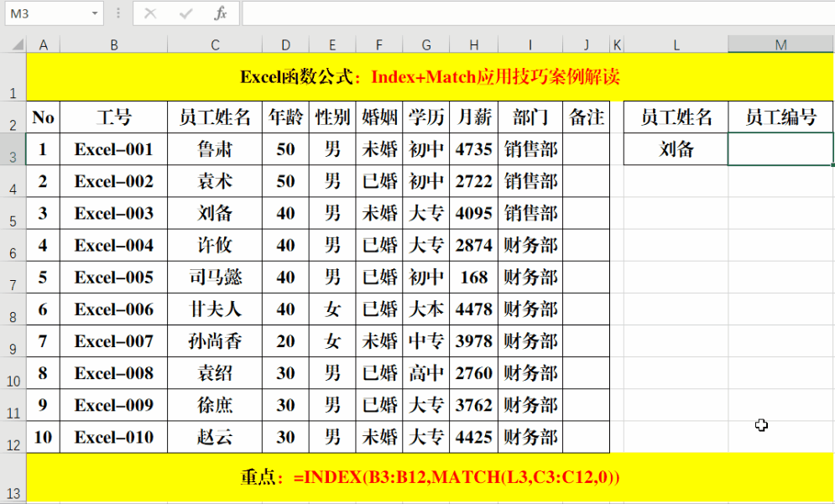Click header cell '年龄'
Screen dimensions: 835x504
[x=285, y=117]
